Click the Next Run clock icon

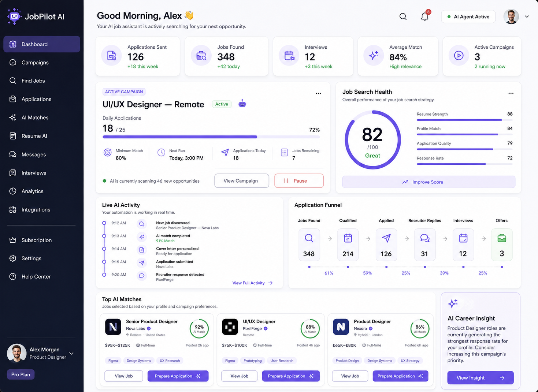tap(161, 152)
